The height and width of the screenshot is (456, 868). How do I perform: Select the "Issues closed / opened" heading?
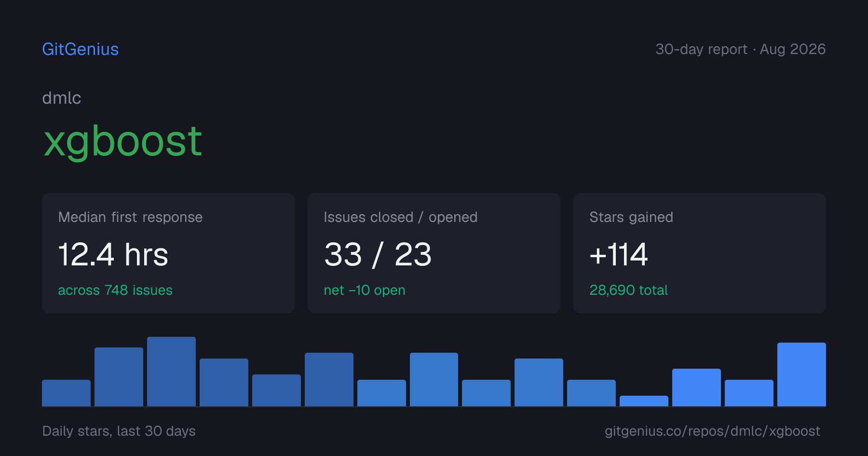tap(401, 217)
